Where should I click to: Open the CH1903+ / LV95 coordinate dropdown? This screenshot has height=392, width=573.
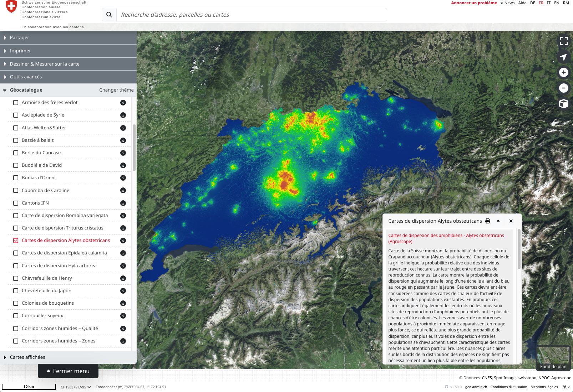point(76,387)
